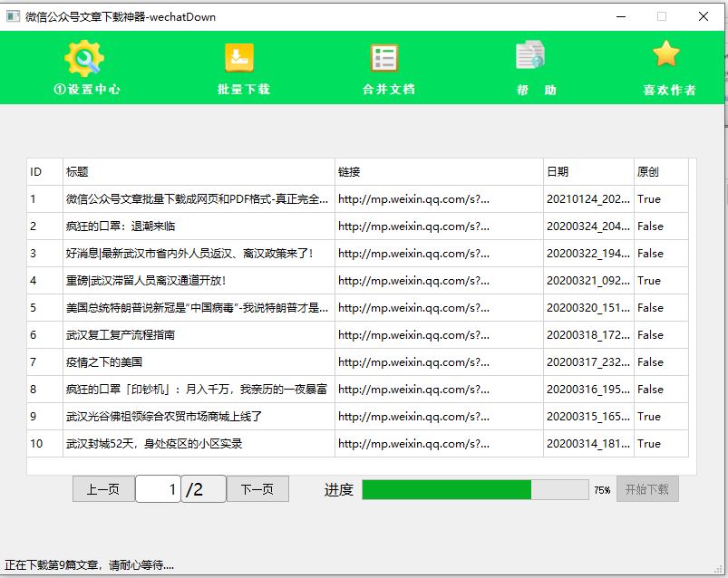Click the 开始下载 button
Screen dimensions: 728x578
[x=647, y=489]
